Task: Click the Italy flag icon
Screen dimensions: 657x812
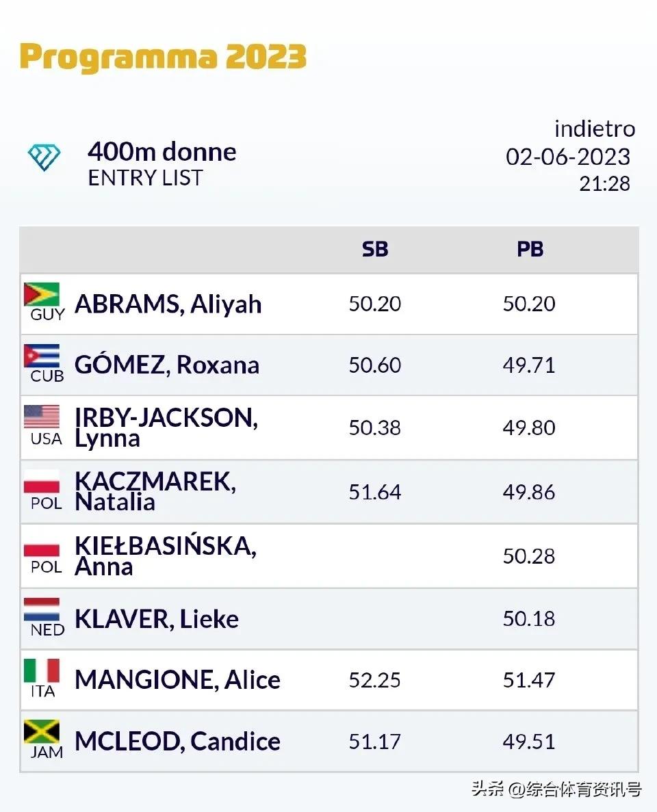Action: pyautogui.click(x=42, y=670)
